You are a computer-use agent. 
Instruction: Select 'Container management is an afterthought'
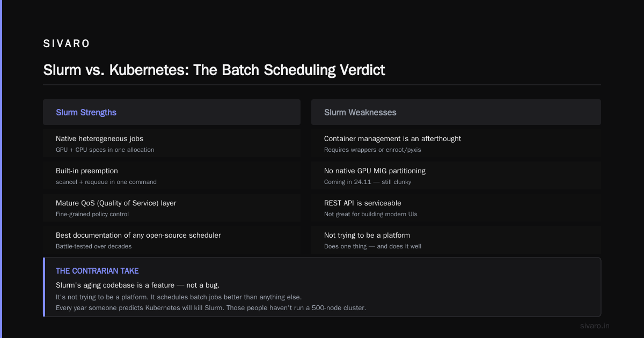[392, 138]
